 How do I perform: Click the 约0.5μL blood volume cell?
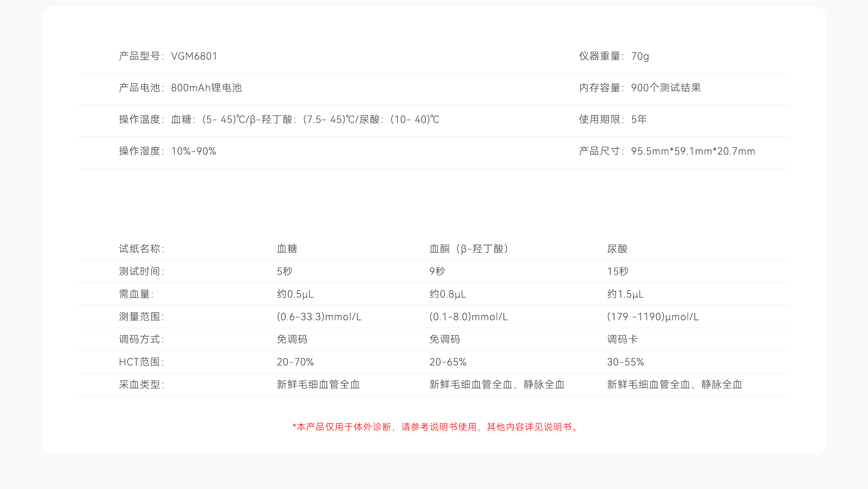point(295,294)
